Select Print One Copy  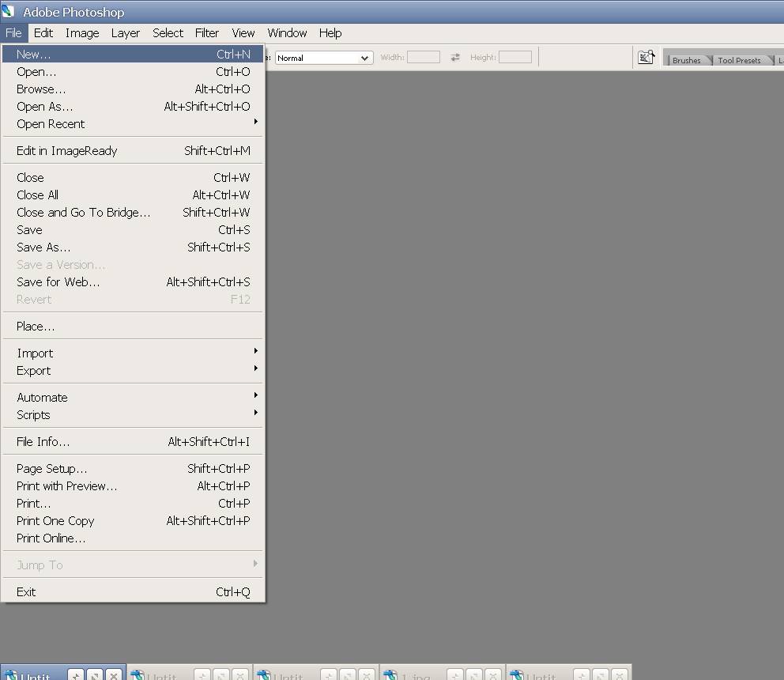pyautogui.click(x=133, y=521)
